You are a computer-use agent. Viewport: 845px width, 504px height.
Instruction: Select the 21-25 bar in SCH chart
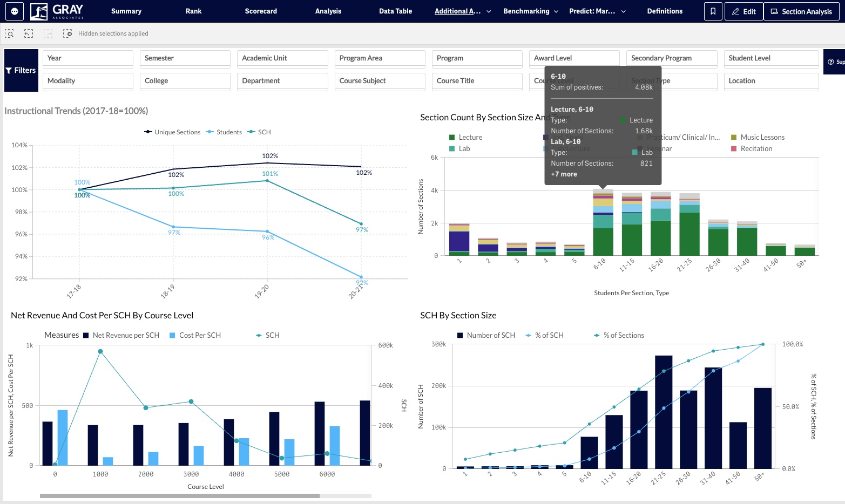coord(664,412)
